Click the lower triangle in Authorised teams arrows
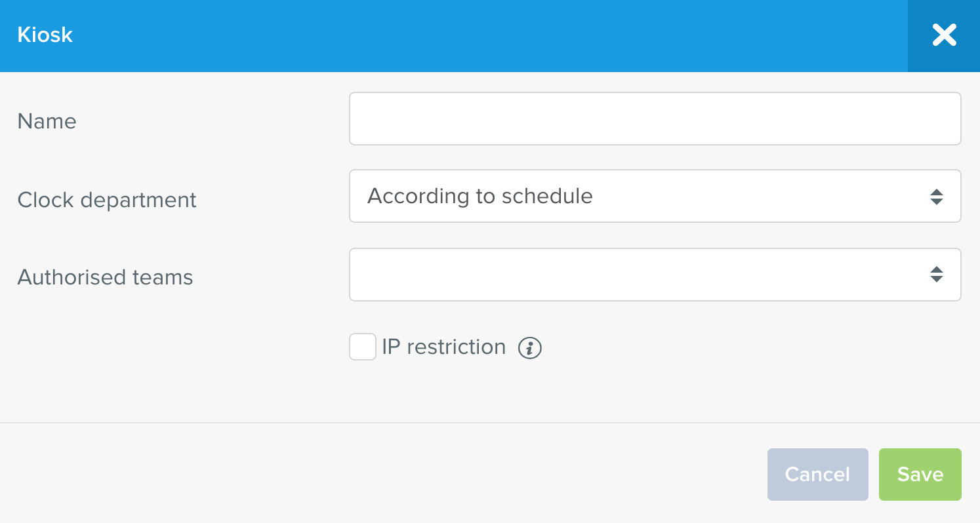 click(936, 279)
